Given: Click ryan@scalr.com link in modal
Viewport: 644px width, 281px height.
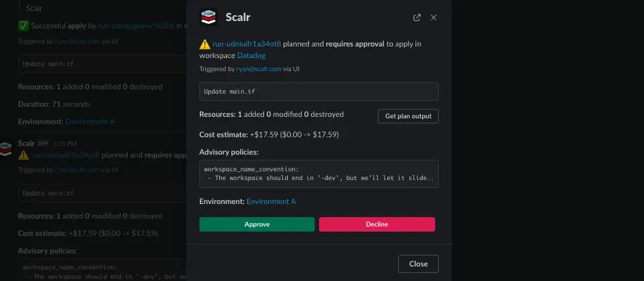Looking at the screenshot, I should pos(259,69).
